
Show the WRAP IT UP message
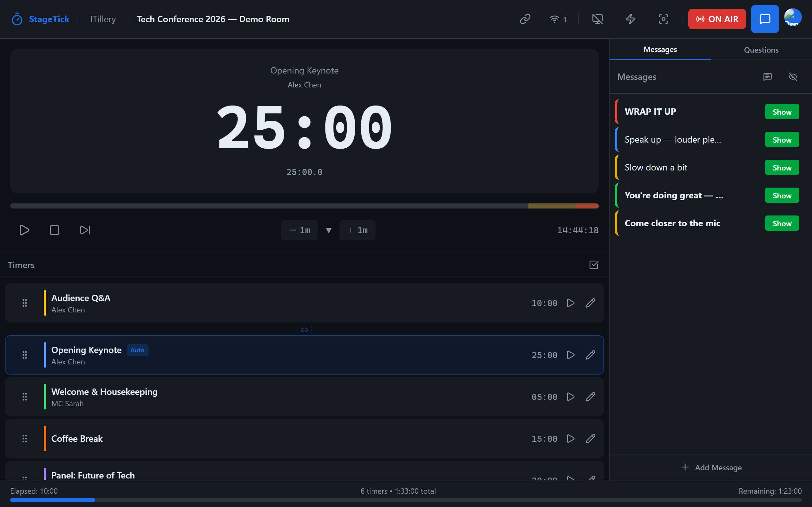[782, 112]
